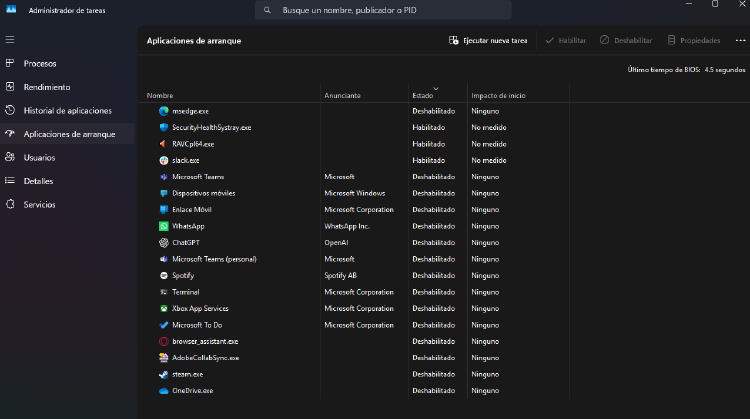Screen dimensions: 750x419
Task: Click the OneDrive.exe cloud icon
Action: coord(164,391)
